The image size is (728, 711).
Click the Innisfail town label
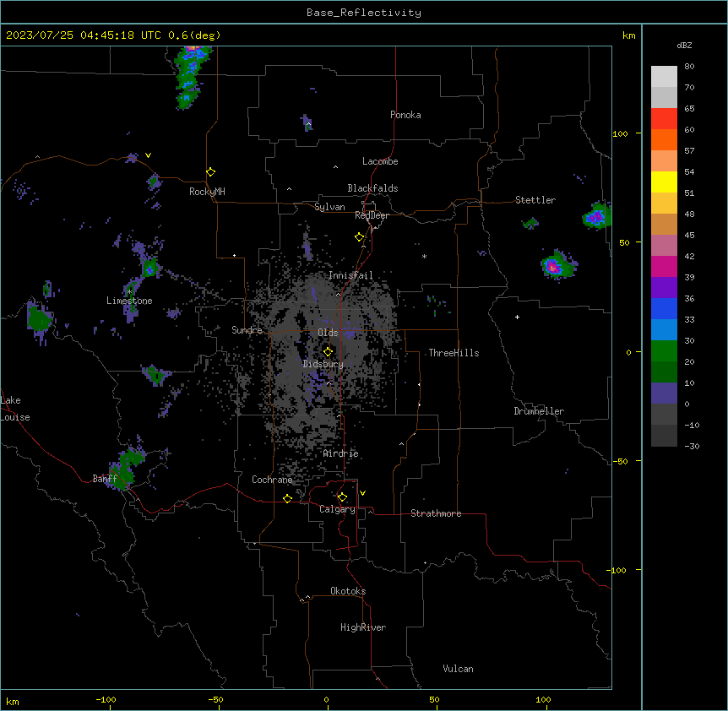350,275
